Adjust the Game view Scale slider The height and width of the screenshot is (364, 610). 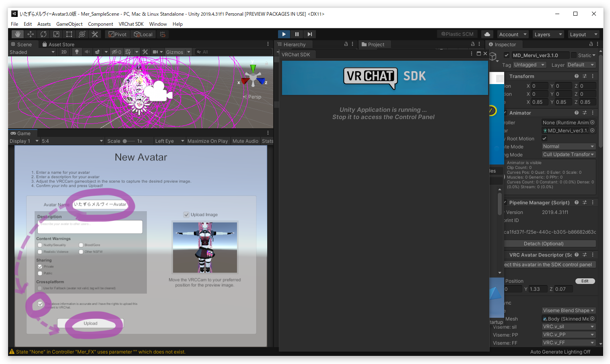(x=129, y=141)
